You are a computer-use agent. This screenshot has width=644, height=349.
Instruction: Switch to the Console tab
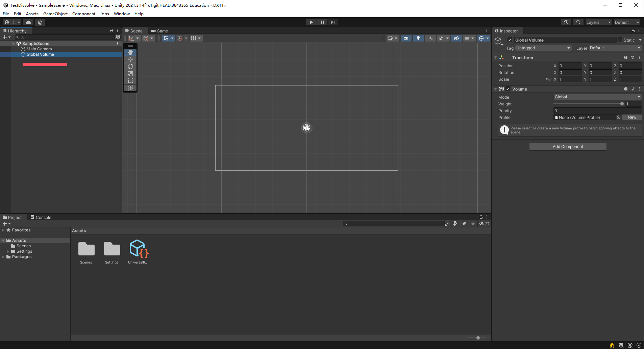tap(41, 217)
